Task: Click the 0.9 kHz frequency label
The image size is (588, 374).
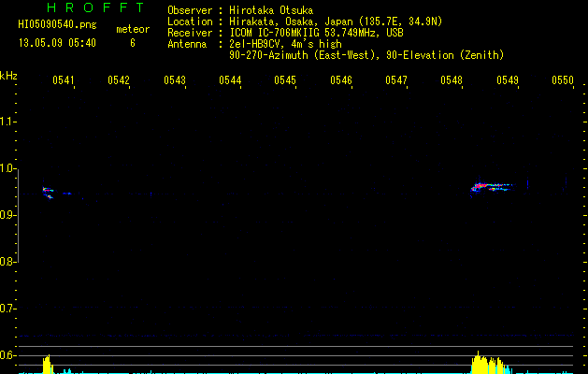Action: [7, 215]
